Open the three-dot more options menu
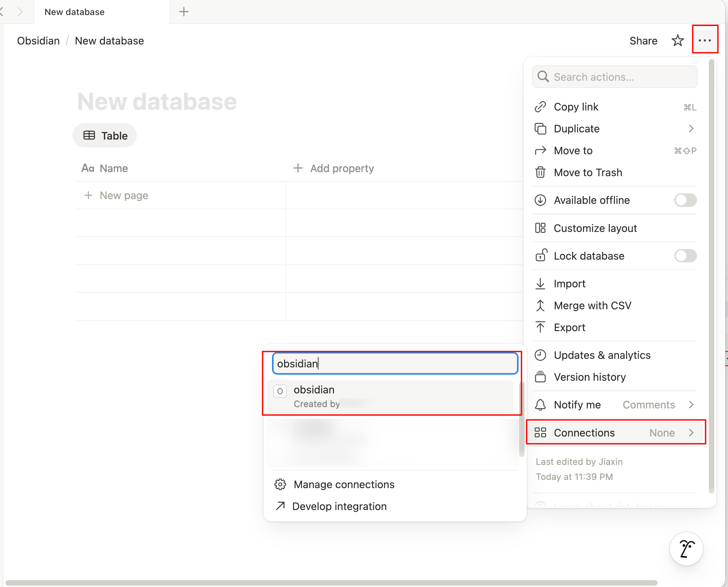This screenshot has height=587, width=728. click(x=705, y=40)
